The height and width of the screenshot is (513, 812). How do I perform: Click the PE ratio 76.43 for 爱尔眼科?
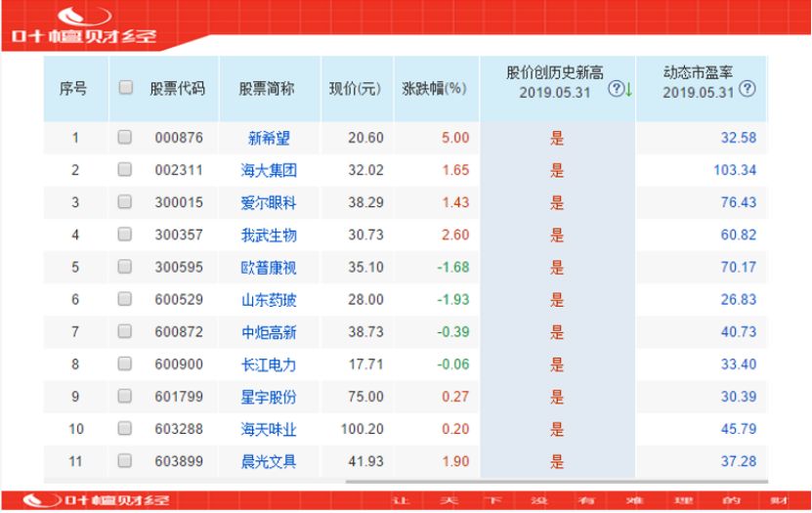[739, 203]
